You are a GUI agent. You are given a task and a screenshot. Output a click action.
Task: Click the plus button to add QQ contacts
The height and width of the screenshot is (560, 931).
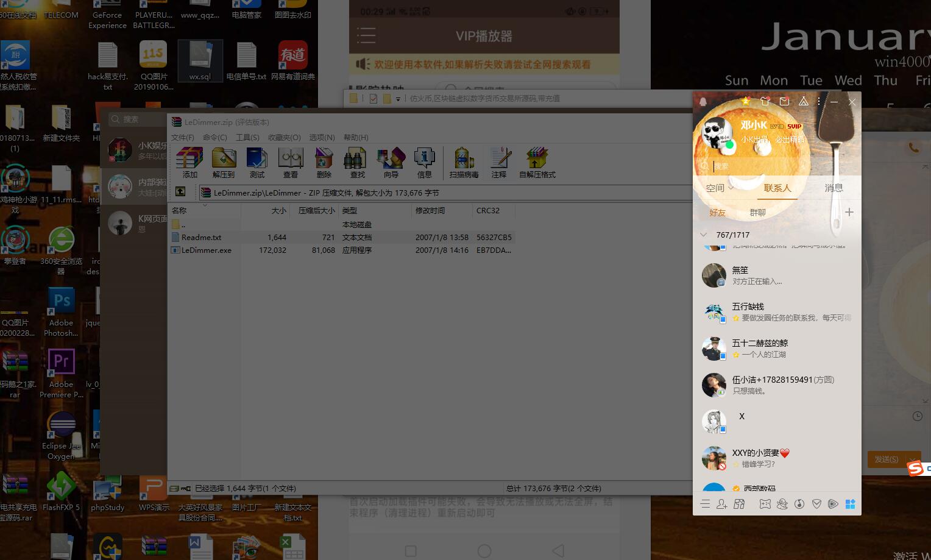849,212
